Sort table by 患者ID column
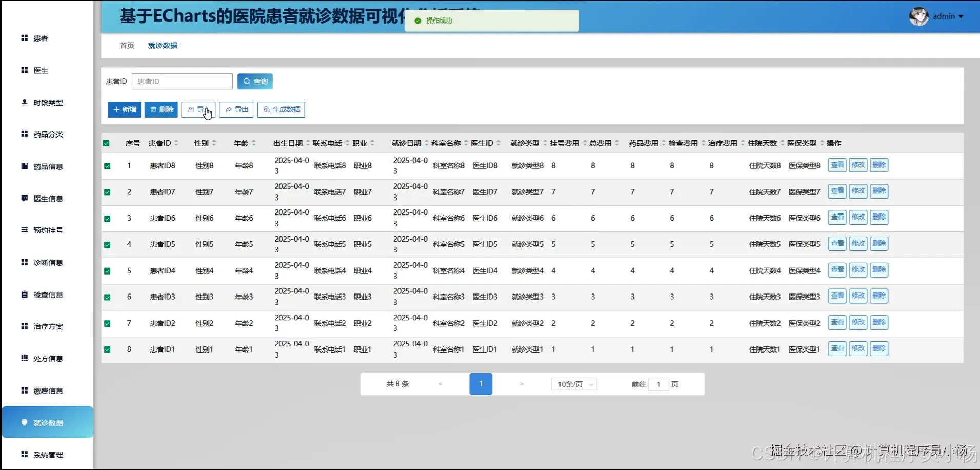The height and width of the screenshot is (470, 980). (176, 143)
